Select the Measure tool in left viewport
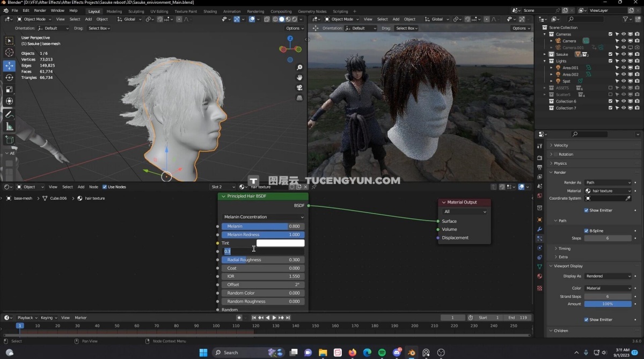This screenshot has height=359, width=644. click(10, 127)
